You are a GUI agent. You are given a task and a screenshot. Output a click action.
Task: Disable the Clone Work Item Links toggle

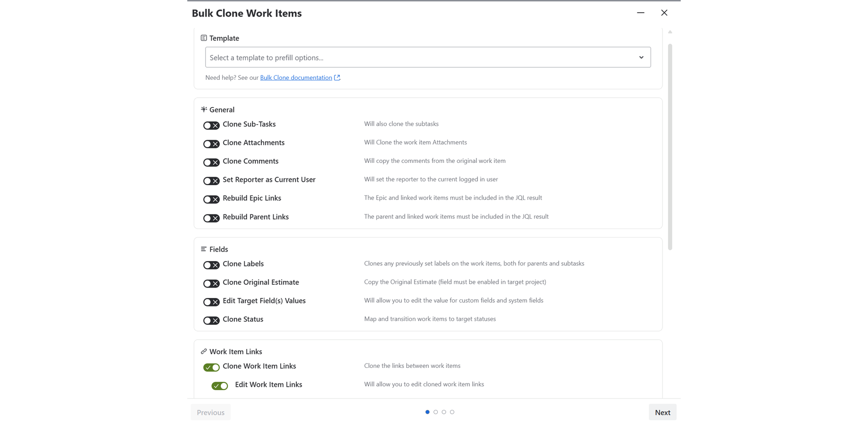[211, 367]
